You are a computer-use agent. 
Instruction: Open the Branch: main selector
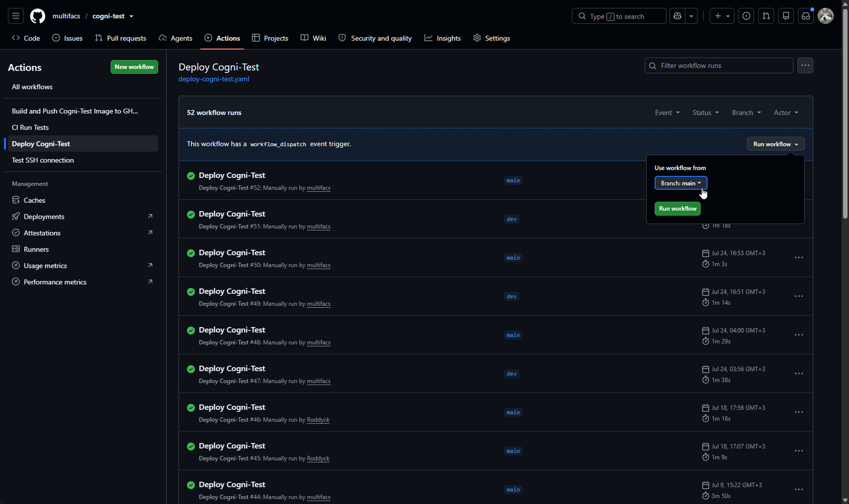[681, 183]
